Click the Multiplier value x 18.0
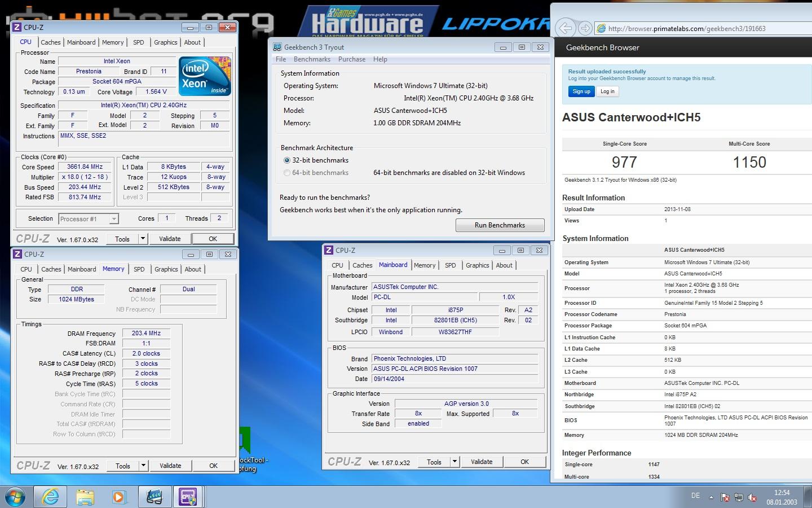 pyautogui.click(x=85, y=177)
